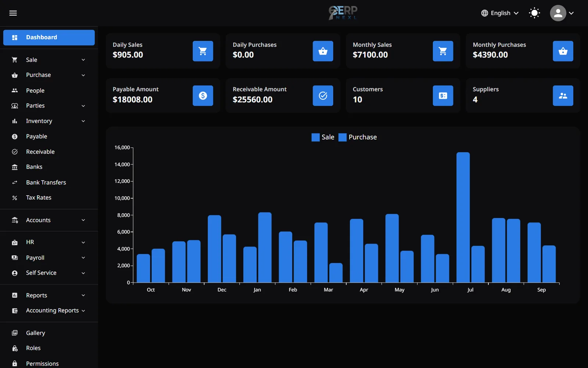This screenshot has width=588, height=368.
Task: Click the Monthly Purchases basket icon
Action: coord(563,51)
